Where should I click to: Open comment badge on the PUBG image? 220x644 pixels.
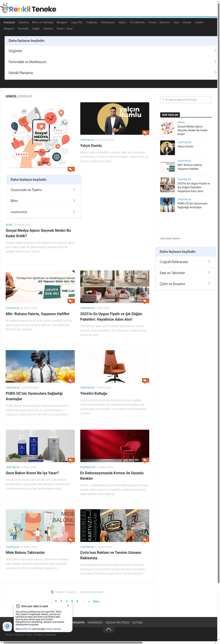pos(71,380)
